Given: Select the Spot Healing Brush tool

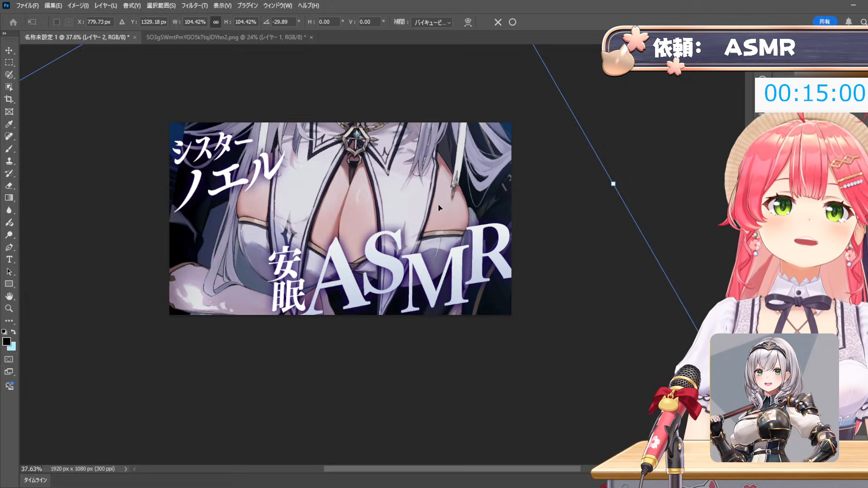Looking at the screenshot, I should 9,136.
